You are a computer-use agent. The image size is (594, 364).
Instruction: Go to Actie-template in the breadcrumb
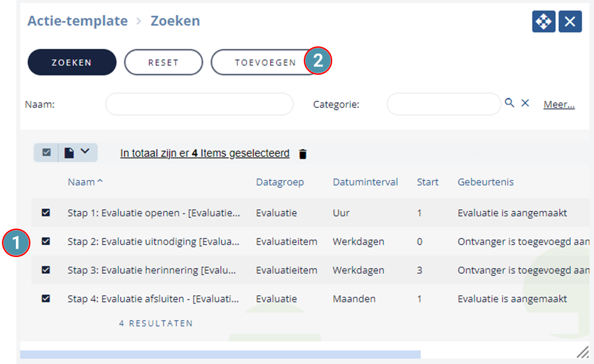click(x=78, y=21)
